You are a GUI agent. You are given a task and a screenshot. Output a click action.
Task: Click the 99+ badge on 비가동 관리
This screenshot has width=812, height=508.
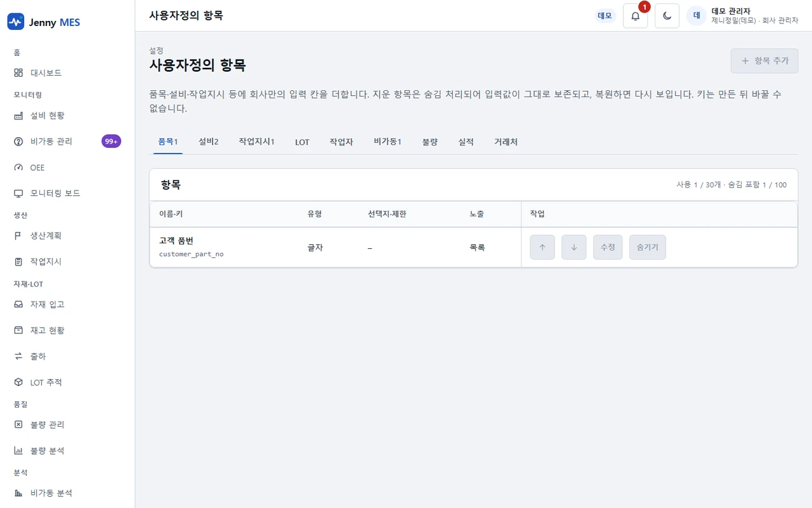click(111, 142)
